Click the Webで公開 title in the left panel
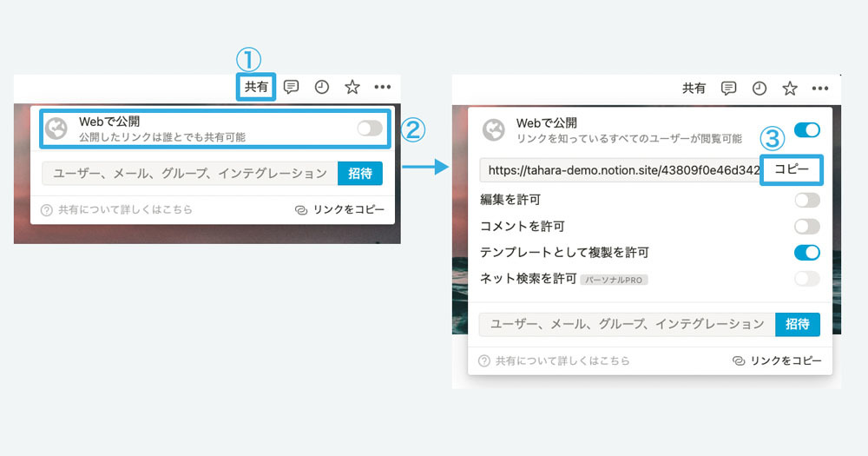 click(109, 122)
